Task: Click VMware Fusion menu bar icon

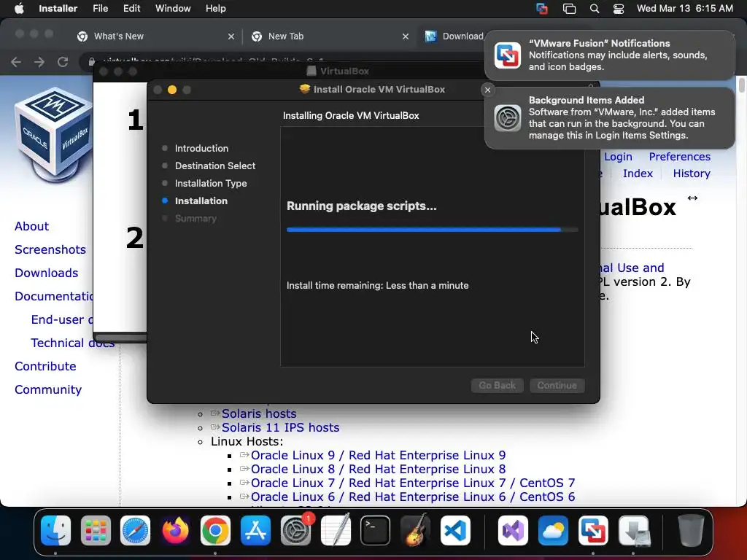Action: click(542, 9)
